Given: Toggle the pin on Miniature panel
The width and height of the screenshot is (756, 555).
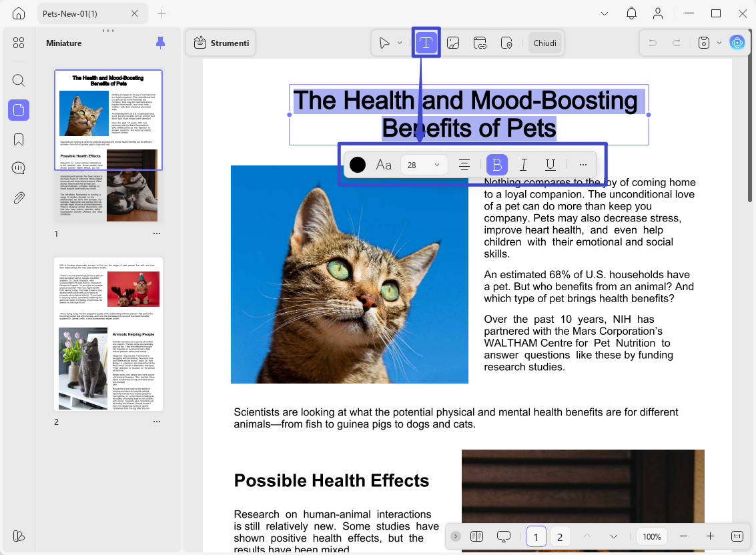Looking at the screenshot, I should (x=161, y=43).
